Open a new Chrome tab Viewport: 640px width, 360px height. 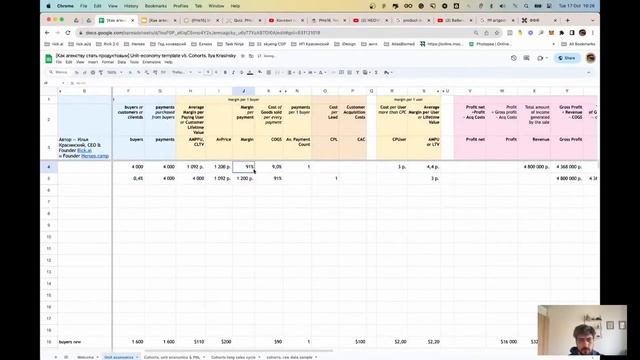tap(567, 20)
